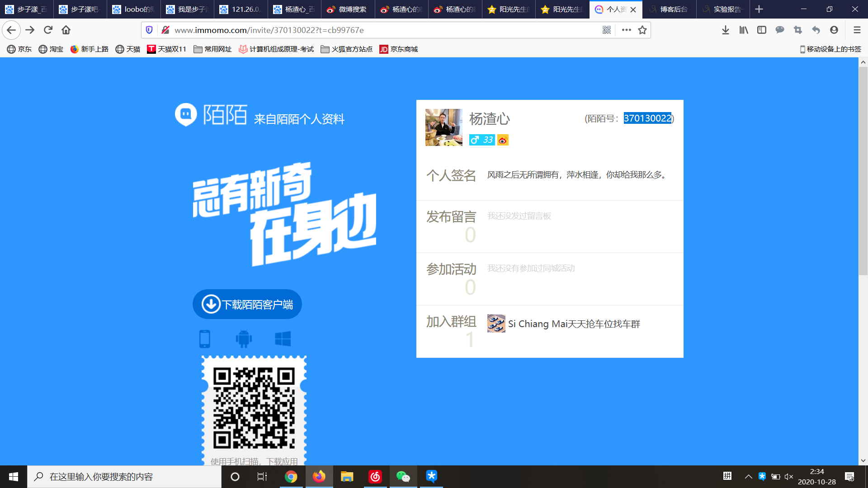The width and height of the screenshot is (868, 488).
Task: Switch to the 微博搜索 tab
Action: (x=348, y=9)
